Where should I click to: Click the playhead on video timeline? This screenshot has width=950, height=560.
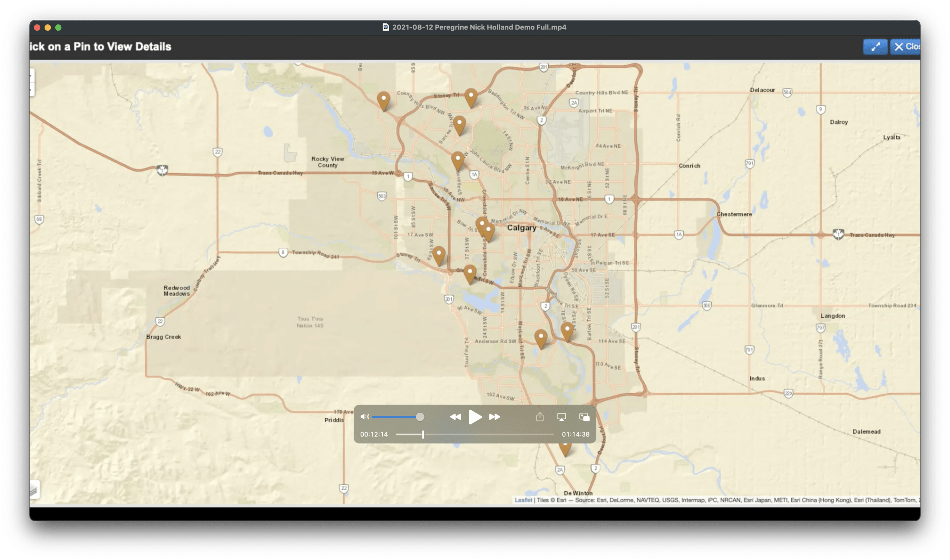[x=423, y=434]
